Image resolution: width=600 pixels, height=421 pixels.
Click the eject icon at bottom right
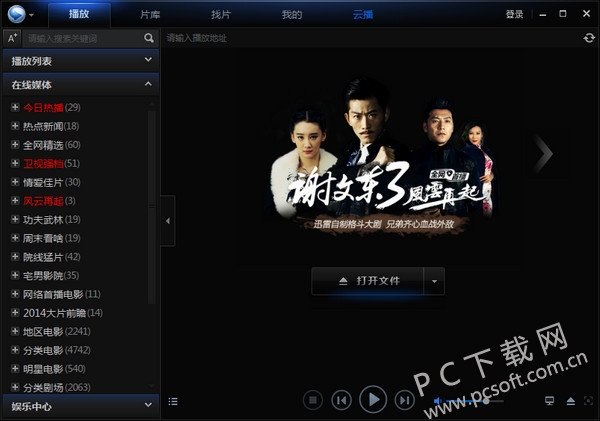[x=571, y=401]
